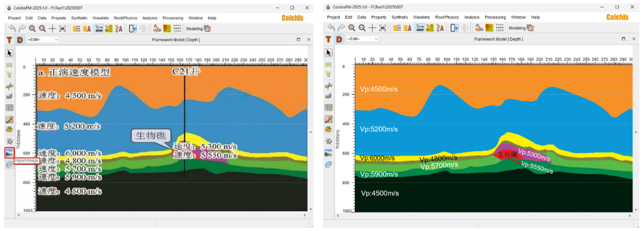Click layered block model icon, left window sidebar
This screenshot has height=231, width=644.
9,96
